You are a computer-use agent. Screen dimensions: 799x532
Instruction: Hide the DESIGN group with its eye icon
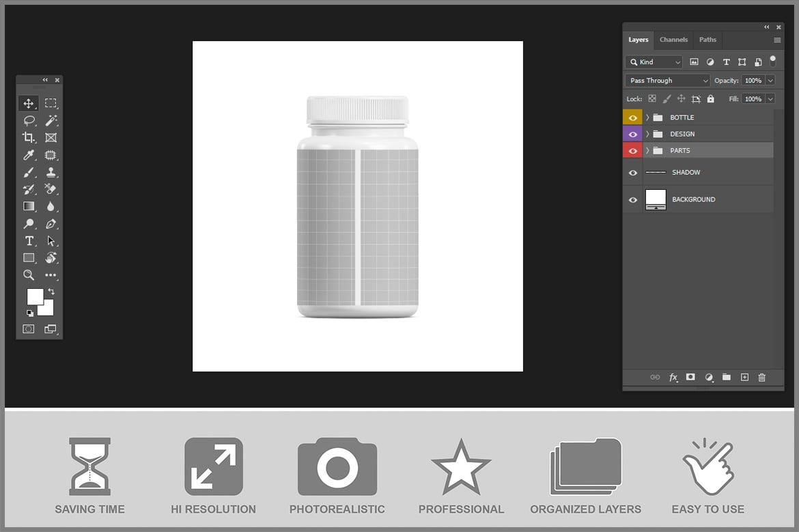click(x=633, y=135)
